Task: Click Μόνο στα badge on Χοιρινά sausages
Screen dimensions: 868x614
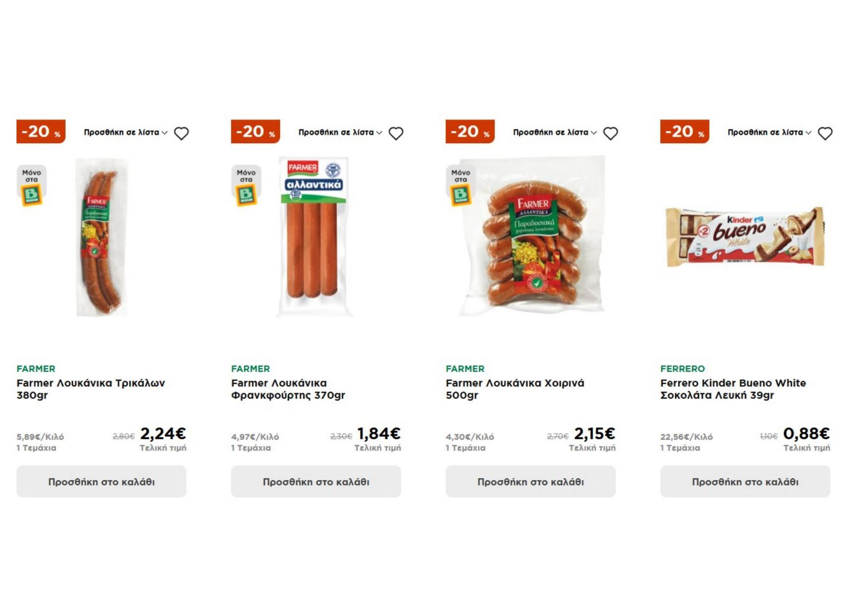Action: [x=460, y=186]
